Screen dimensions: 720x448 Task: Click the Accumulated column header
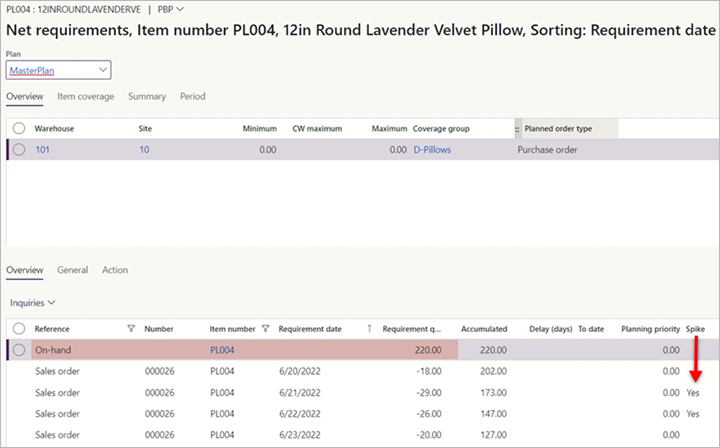(x=483, y=328)
